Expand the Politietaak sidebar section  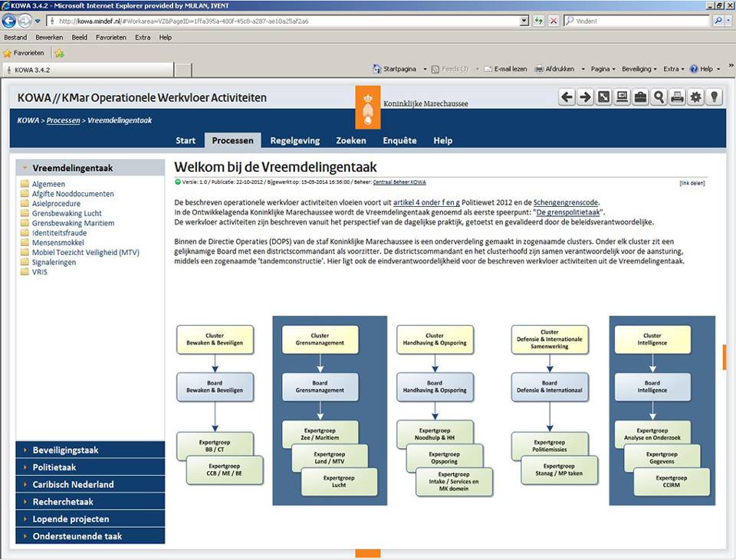tap(54, 467)
